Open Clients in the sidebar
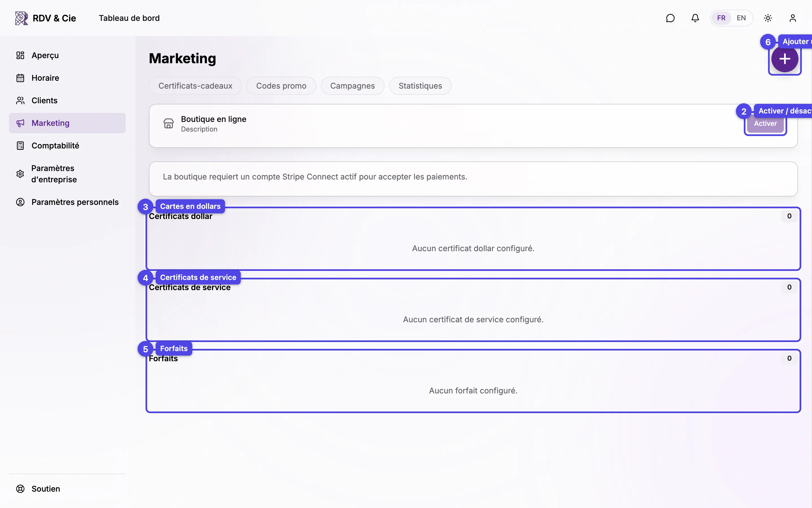The width and height of the screenshot is (812, 508). click(67, 100)
